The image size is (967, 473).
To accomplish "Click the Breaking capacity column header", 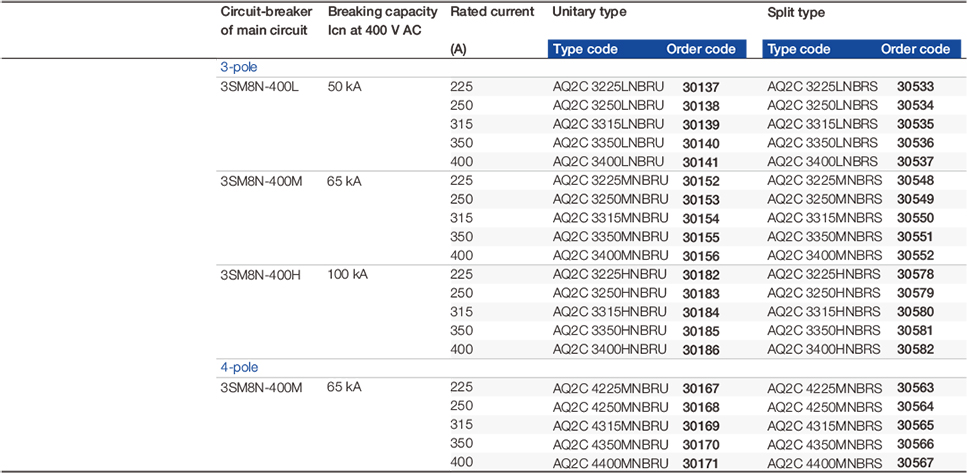I will (x=383, y=20).
